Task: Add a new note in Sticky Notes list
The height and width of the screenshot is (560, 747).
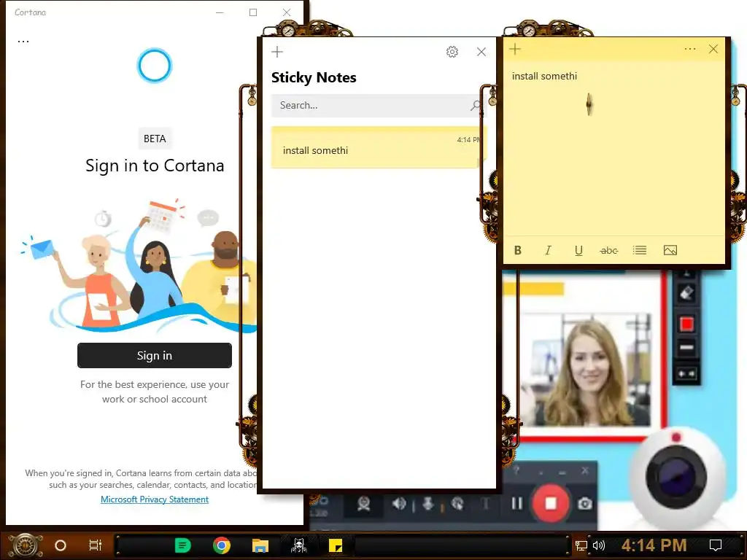Action: point(277,52)
